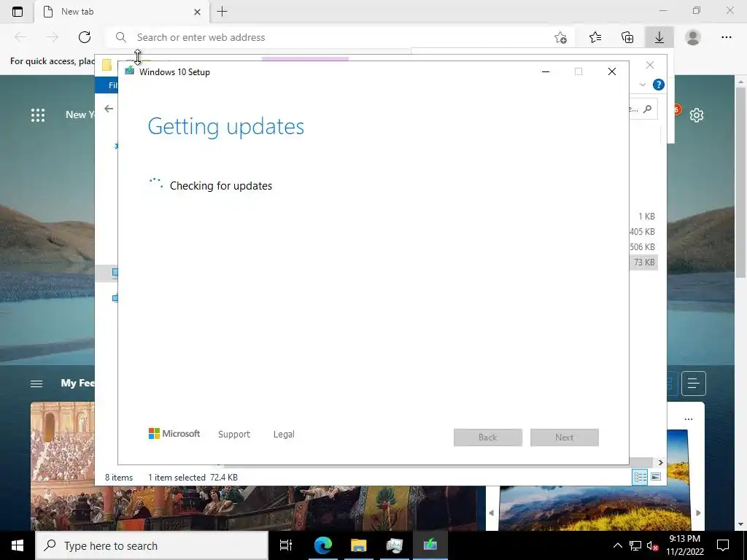Click the feed layout list view icon
Image resolution: width=747 pixels, height=560 pixels.
(693, 384)
